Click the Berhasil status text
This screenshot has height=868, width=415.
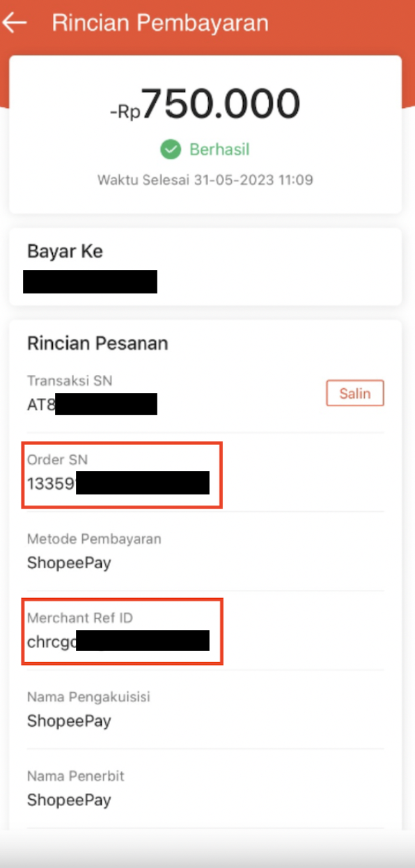click(219, 150)
